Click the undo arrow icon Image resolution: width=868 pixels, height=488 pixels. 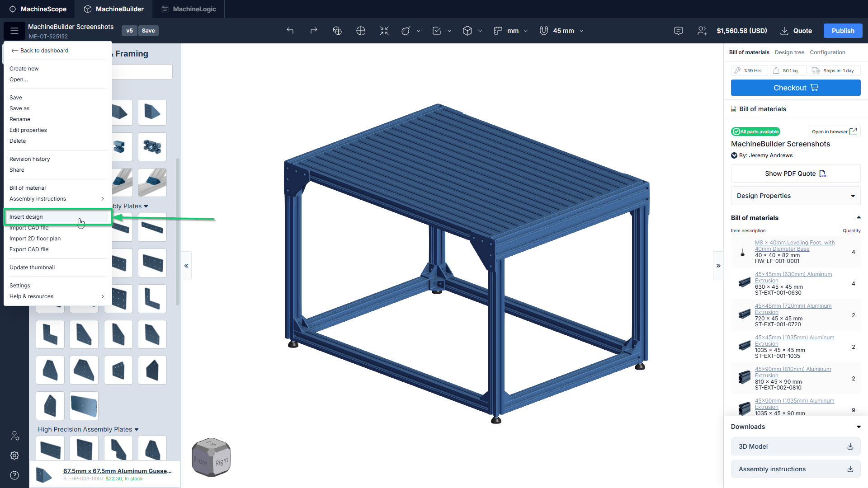[290, 31]
